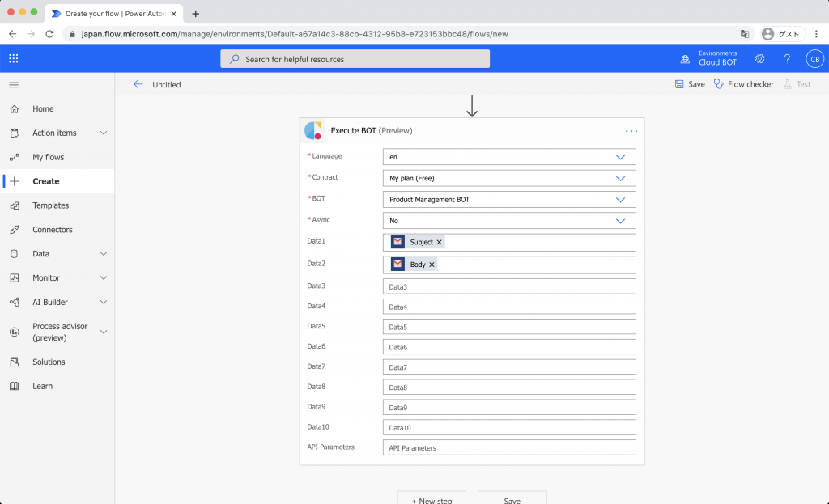Click the Data10 input field
Viewport: 829px width, 504px height.
tap(509, 427)
